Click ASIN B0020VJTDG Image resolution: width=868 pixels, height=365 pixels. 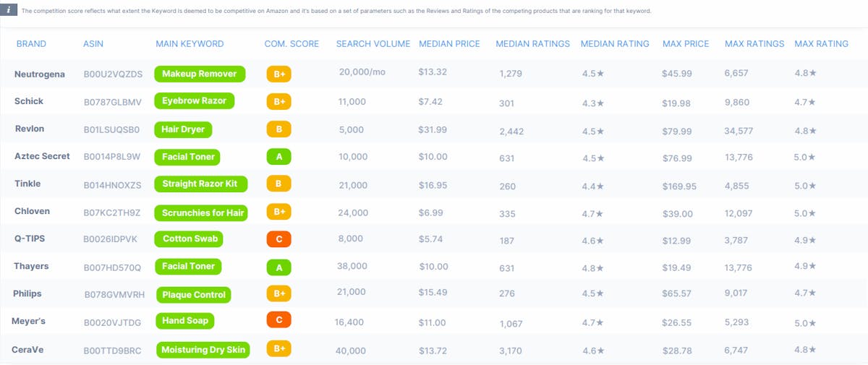click(112, 322)
